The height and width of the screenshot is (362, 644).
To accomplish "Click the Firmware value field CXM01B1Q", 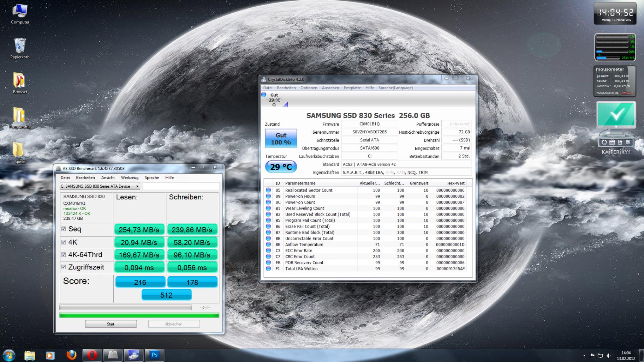I will 369,124.
